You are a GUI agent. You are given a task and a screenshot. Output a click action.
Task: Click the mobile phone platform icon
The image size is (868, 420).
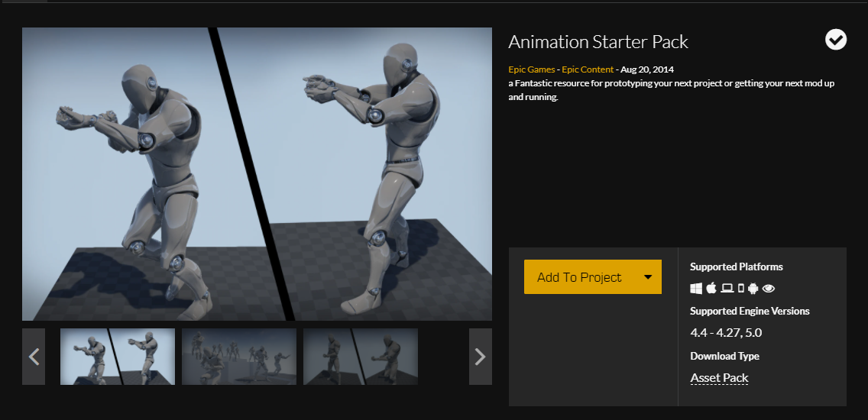pos(740,289)
